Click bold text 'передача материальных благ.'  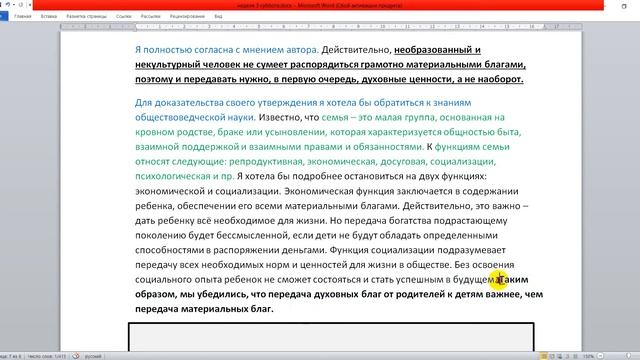[x=204, y=309]
